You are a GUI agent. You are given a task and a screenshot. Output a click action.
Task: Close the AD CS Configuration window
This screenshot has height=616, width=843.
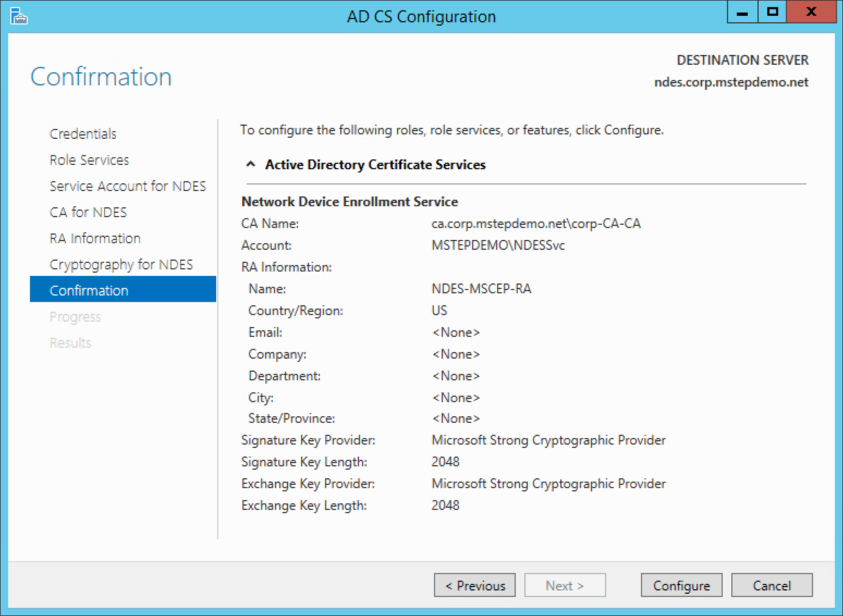pos(811,12)
